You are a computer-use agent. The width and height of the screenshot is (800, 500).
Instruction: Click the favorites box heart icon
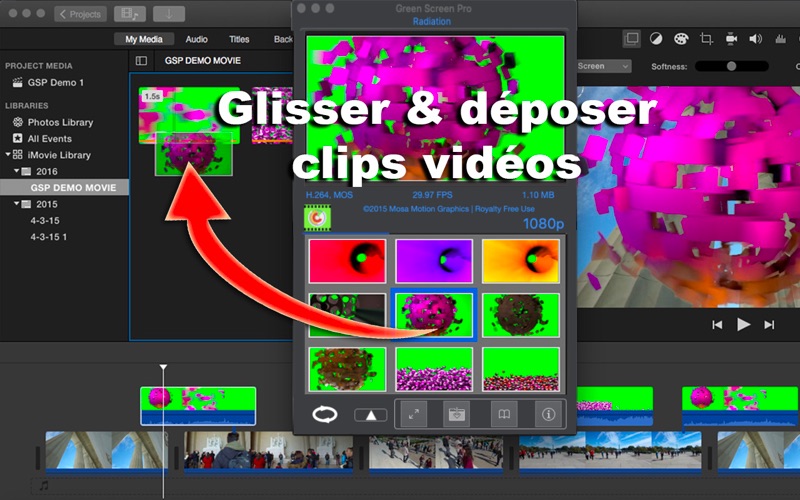pos(456,414)
